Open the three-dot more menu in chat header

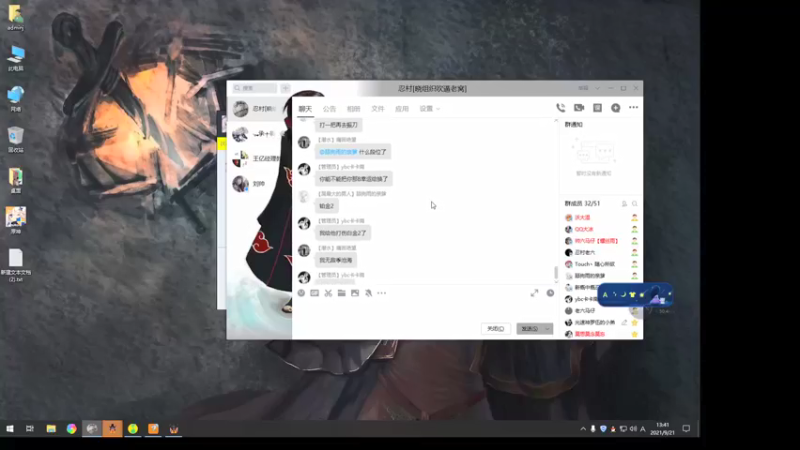(634, 108)
